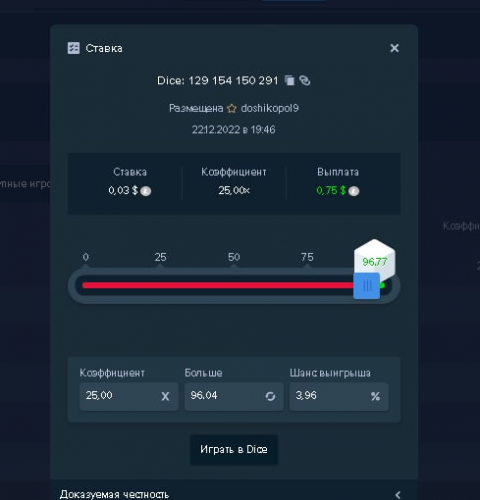Click the red slider track near 50
The height and width of the screenshot is (500, 480).
point(234,285)
